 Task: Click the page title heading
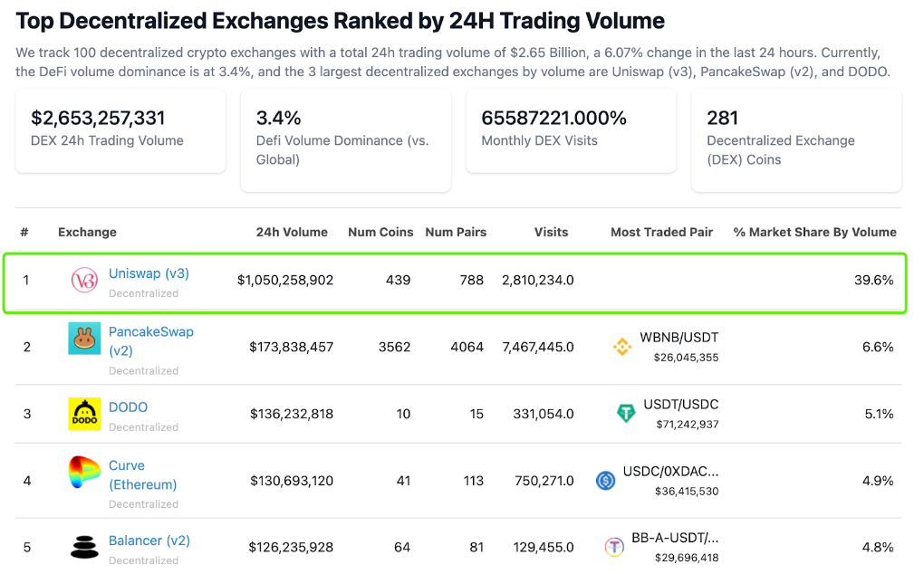pyautogui.click(x=340, y=21)
